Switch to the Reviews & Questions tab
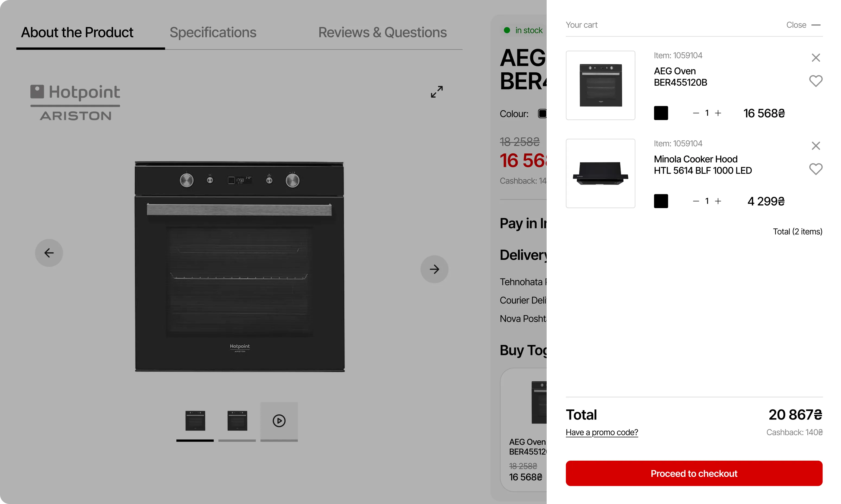 tap(382, 33)
